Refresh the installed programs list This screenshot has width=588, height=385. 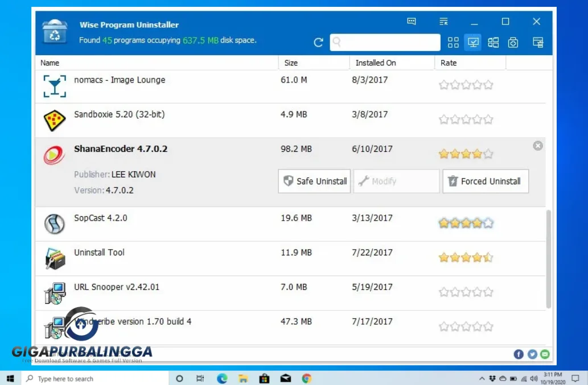[x=318, y=42]
